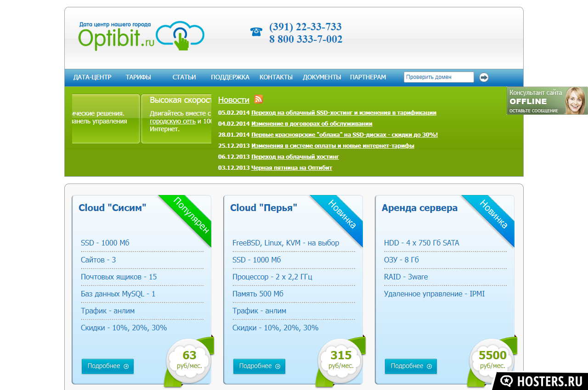Click the domain check arrow button
The width and height of the screenshot is (588, 390).
click(484, 77)
